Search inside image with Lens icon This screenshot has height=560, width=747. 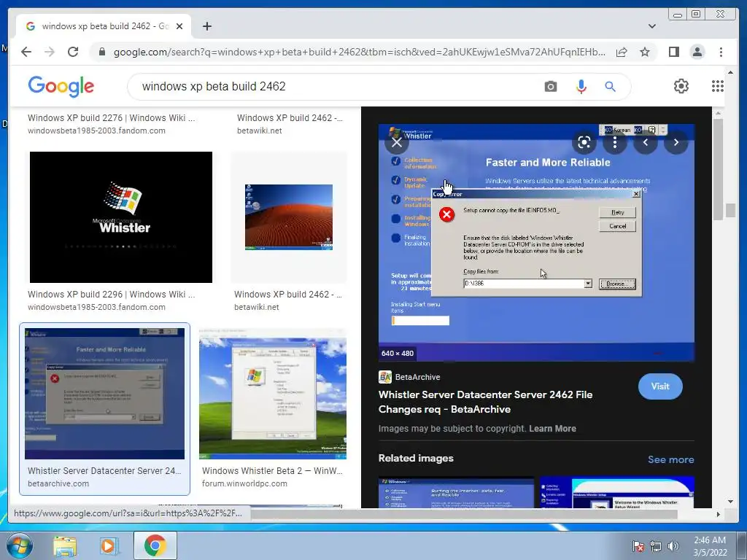pyautogui.click(x=584, y=142)
